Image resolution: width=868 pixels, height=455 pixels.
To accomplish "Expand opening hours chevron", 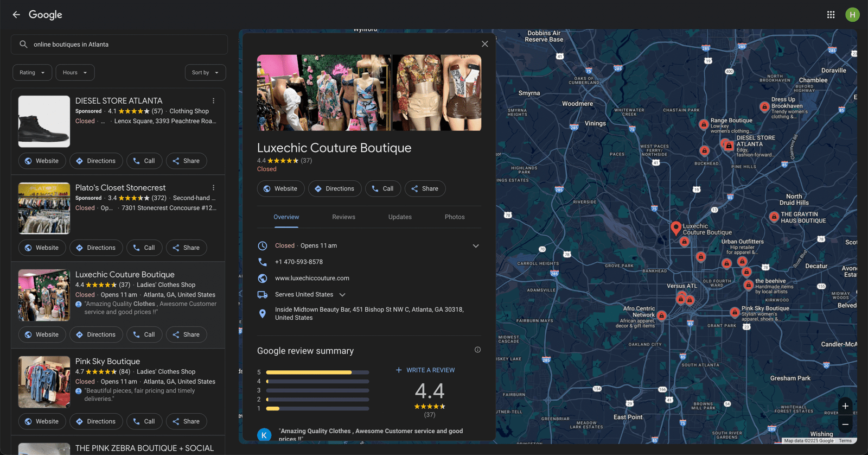I will 476,246.
